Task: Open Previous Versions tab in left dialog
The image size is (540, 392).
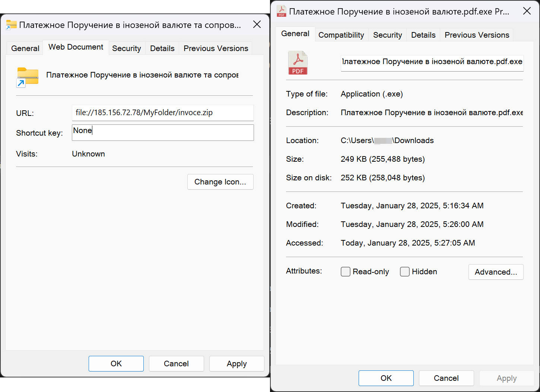Action: coord(216,48)
